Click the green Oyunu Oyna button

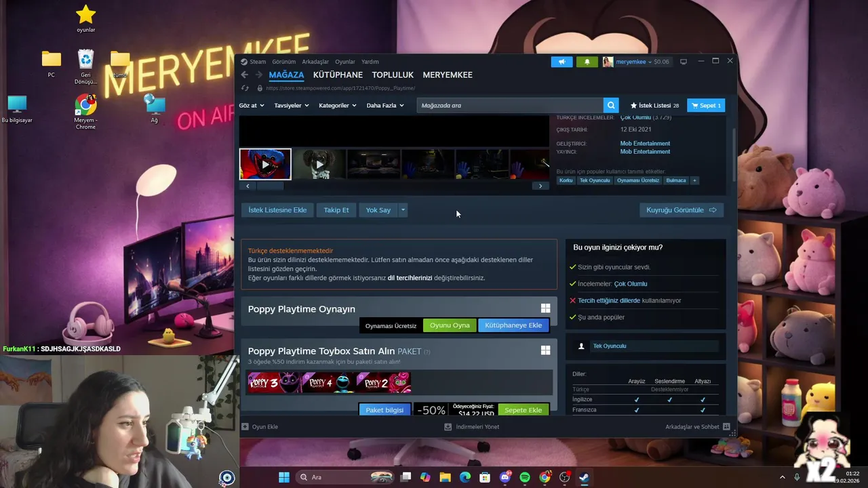450,325
